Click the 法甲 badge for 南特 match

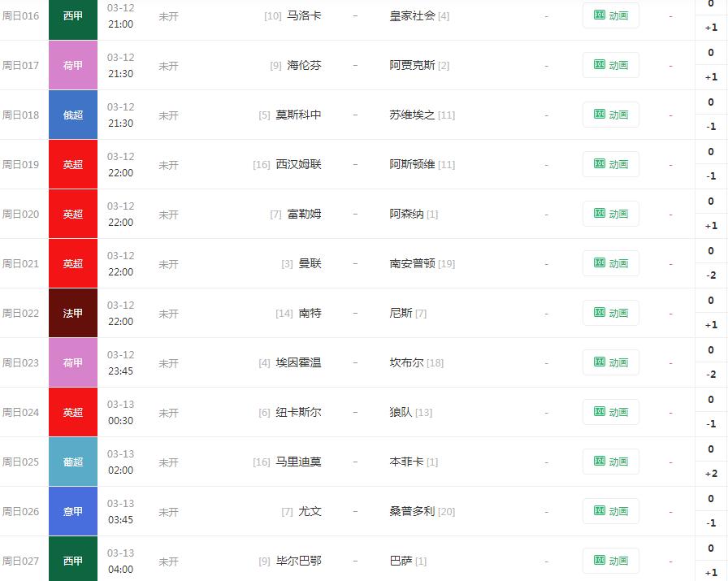pyautogui.click(x=72, y=313)
